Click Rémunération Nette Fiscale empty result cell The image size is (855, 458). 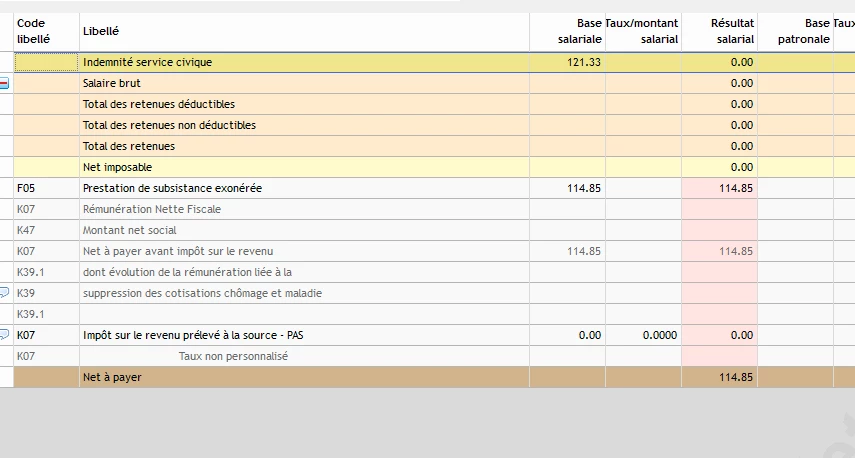coord(719,209)
